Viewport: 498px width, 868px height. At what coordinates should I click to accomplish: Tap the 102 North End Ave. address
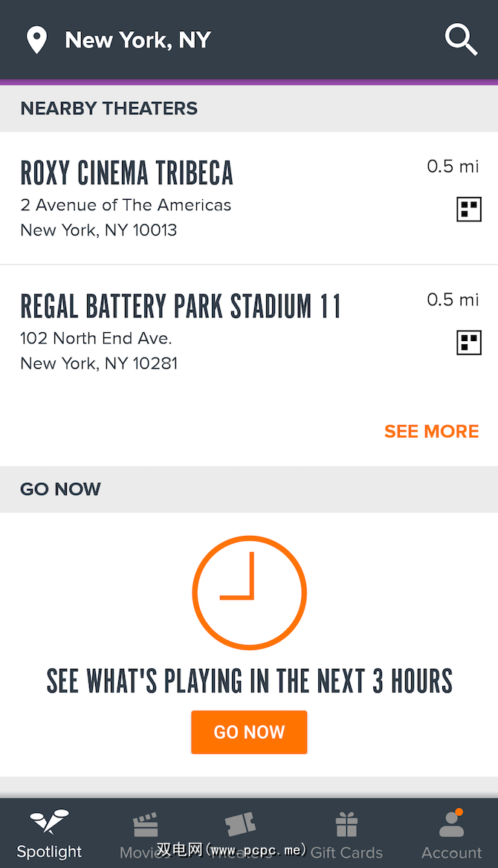pos(96,339)
